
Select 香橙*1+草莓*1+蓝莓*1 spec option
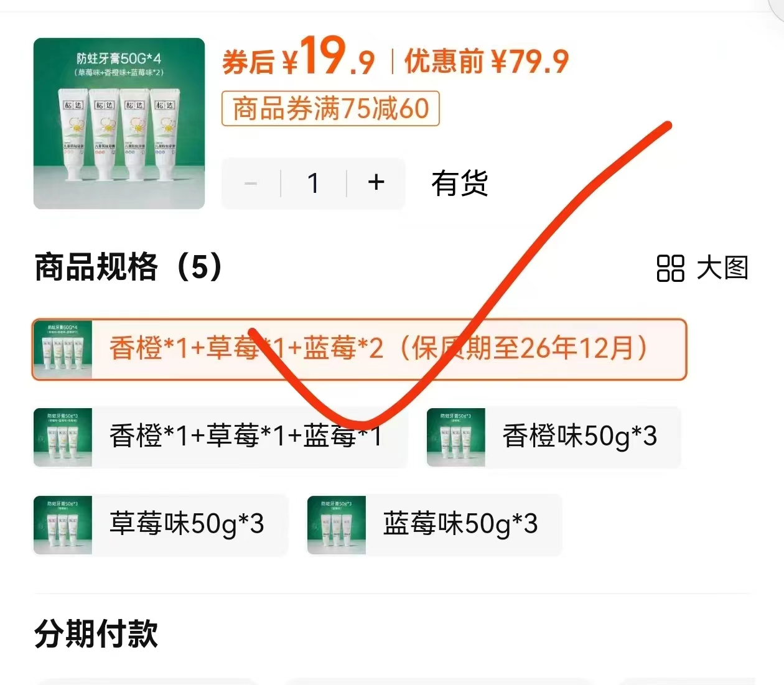(220, 436)
